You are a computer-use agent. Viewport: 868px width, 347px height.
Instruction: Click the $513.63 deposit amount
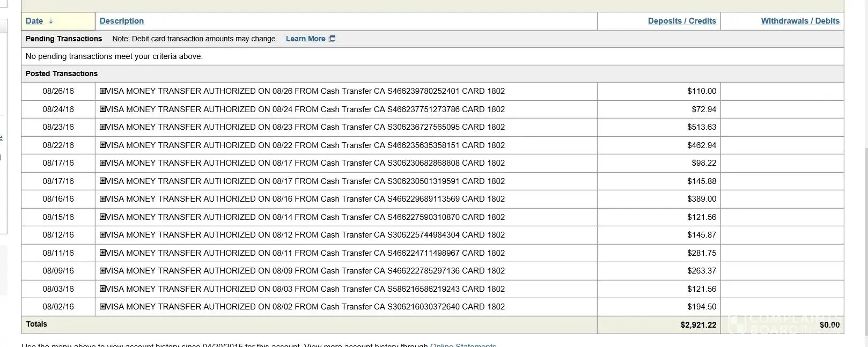point(702,127)
